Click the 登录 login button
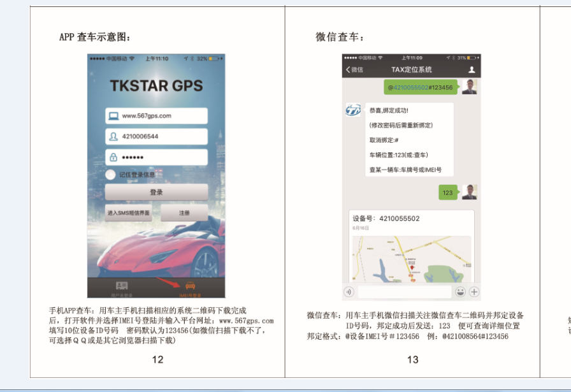This screenshot has width=571, height=392. [157, 192]
